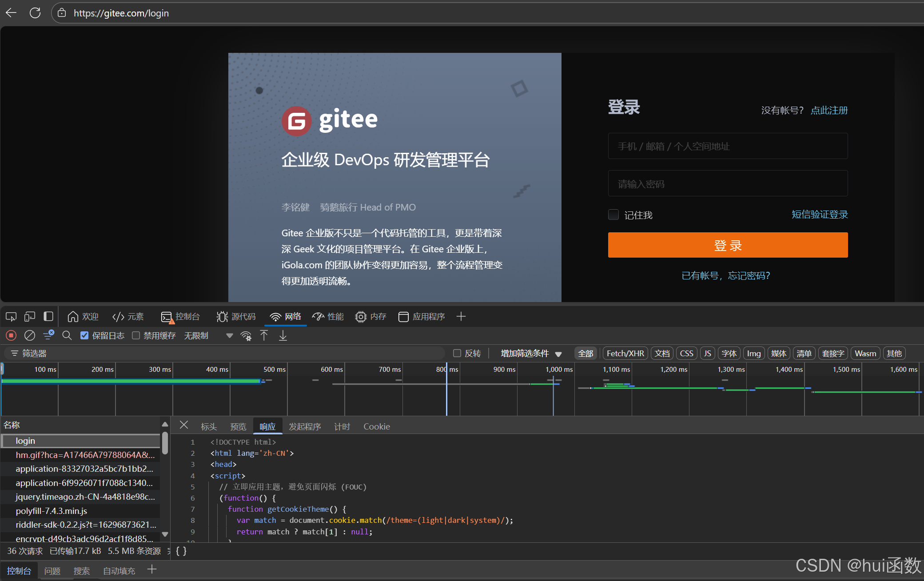Image resolution: width=924 pixels, height=581 pixels.
Task: Add a new DevTools tool tab
Action: tap(461, 316)
